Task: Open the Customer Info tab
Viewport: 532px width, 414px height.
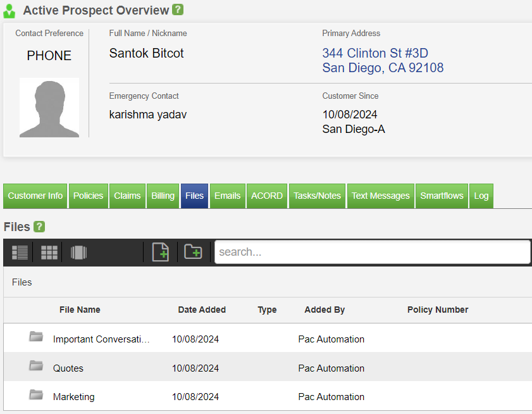Action: point(35,196)
